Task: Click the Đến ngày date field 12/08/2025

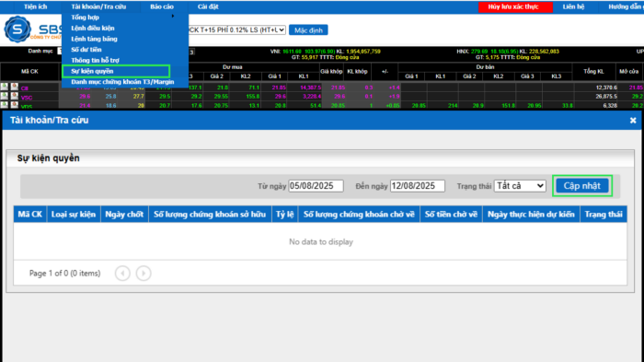Action: click(418, 186)
